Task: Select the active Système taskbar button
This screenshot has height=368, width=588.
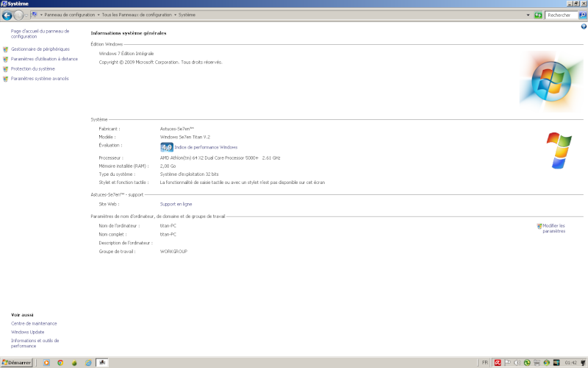Action: [102, 362]
